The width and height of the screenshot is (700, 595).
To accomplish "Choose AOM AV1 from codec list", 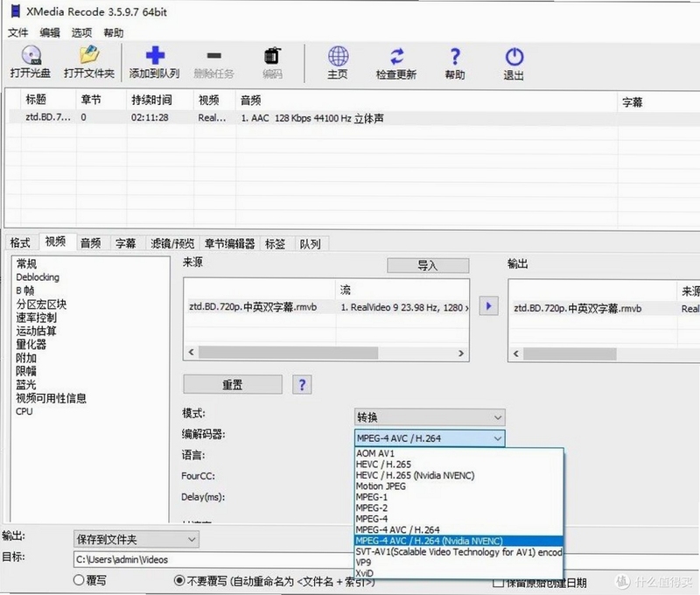I will click(458, 453).
